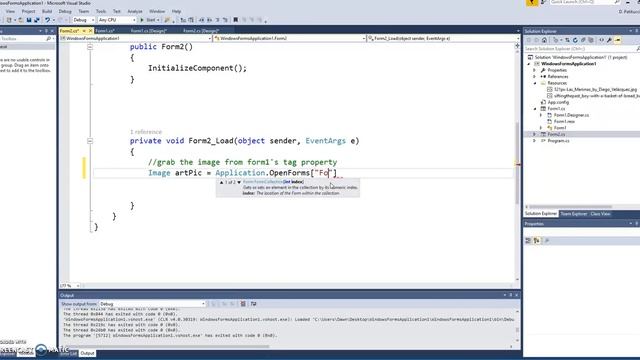Open the Window menu
Image resolution: width=640 pixels, height=360 pixels.
[x=157, y=11]
